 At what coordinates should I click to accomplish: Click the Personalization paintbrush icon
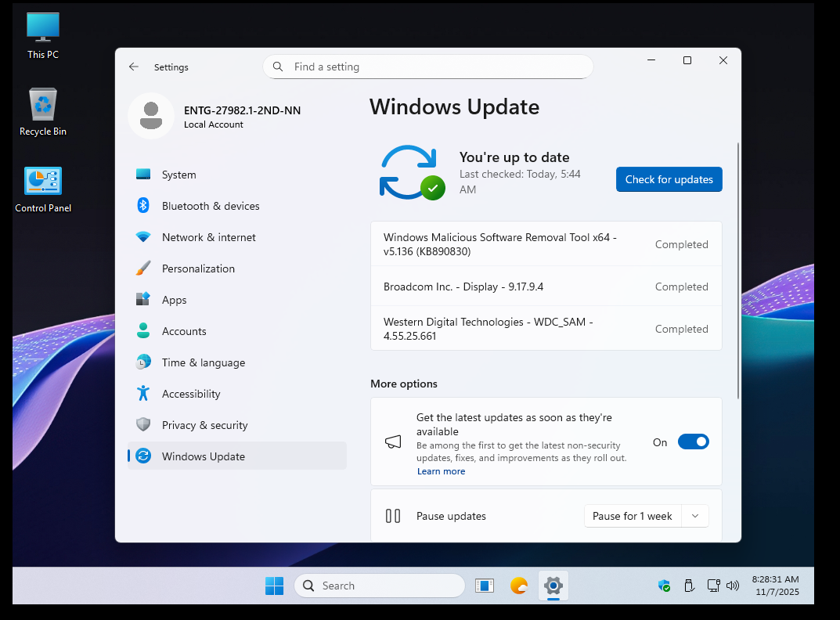143,268
